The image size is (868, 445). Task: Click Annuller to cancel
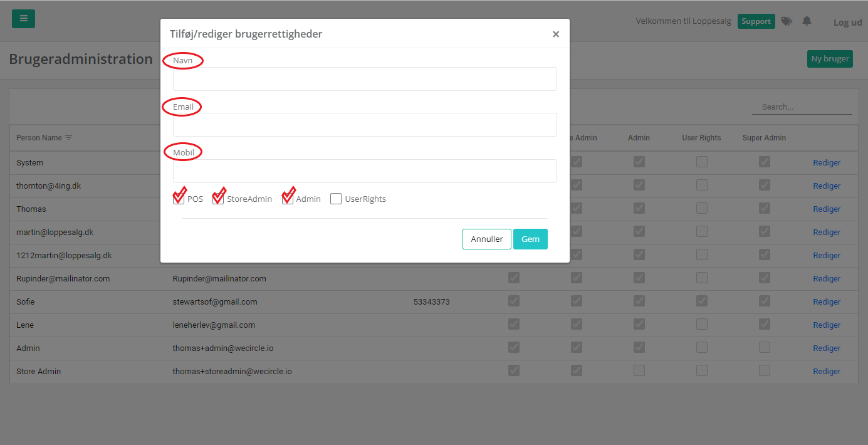tap(487, 239)
